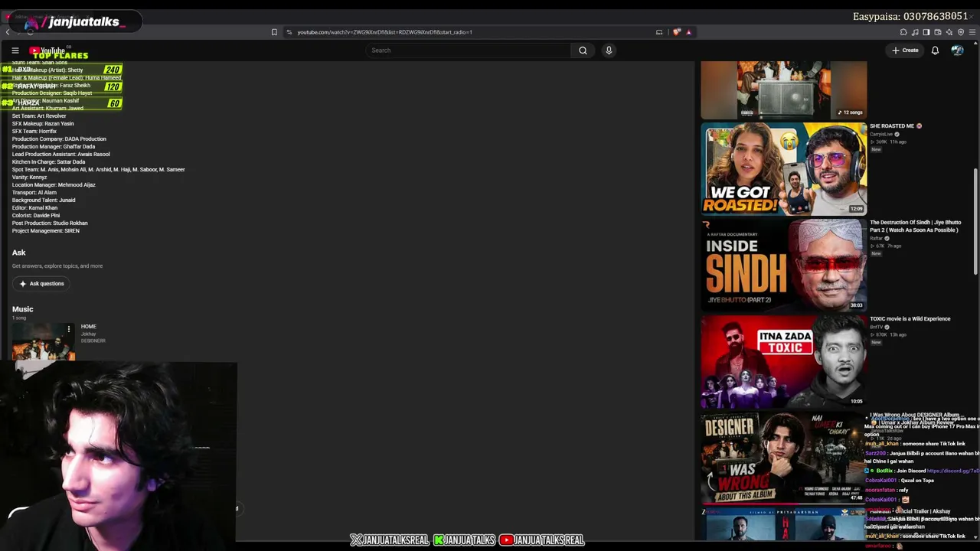Open the DESIGNER album video thumbnail
Screen dimensions: 980x551
(784, 458)
